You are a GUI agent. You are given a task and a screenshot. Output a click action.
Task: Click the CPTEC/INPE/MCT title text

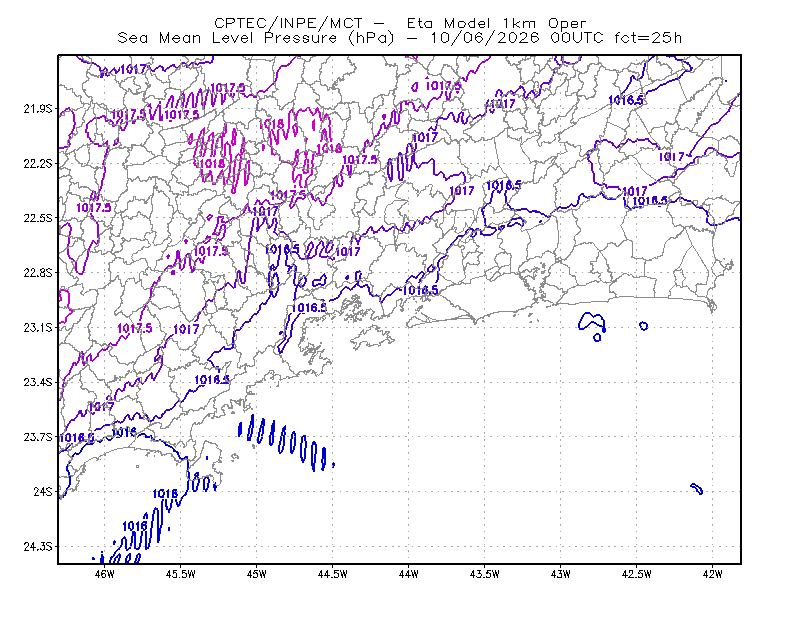click(288, 23)
